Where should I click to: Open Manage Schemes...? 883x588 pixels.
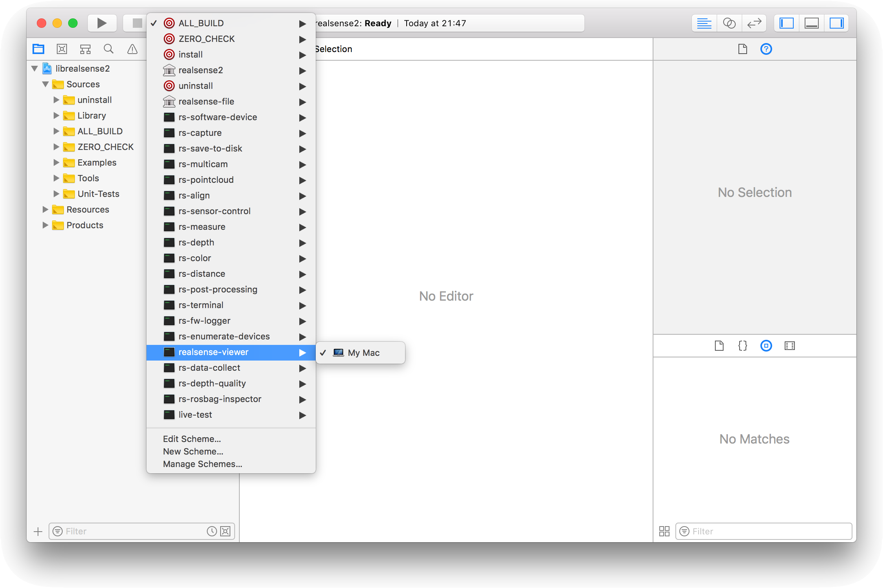pyautogui.click(x=203, y=464)
